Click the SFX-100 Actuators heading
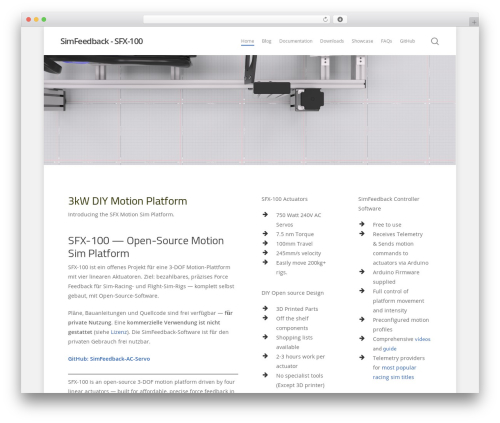The height and width of the screenshot is (423, 500). pos(284,199)
